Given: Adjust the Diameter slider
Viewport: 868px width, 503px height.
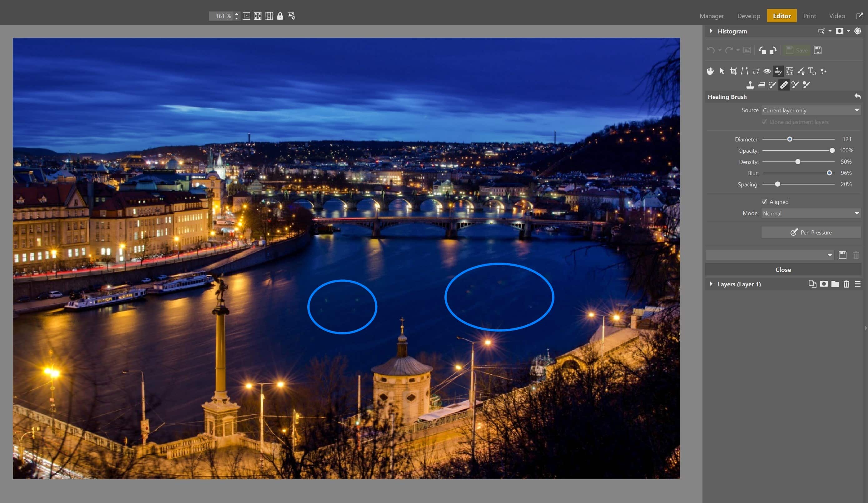Looking at the screenshot, I should tap(790, 140).
